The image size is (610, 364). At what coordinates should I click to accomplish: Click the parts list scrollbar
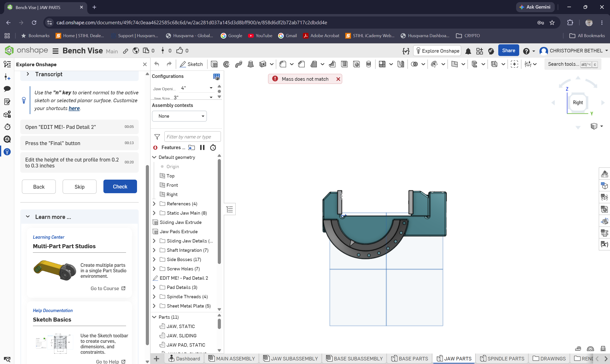(x=219, y=324)
